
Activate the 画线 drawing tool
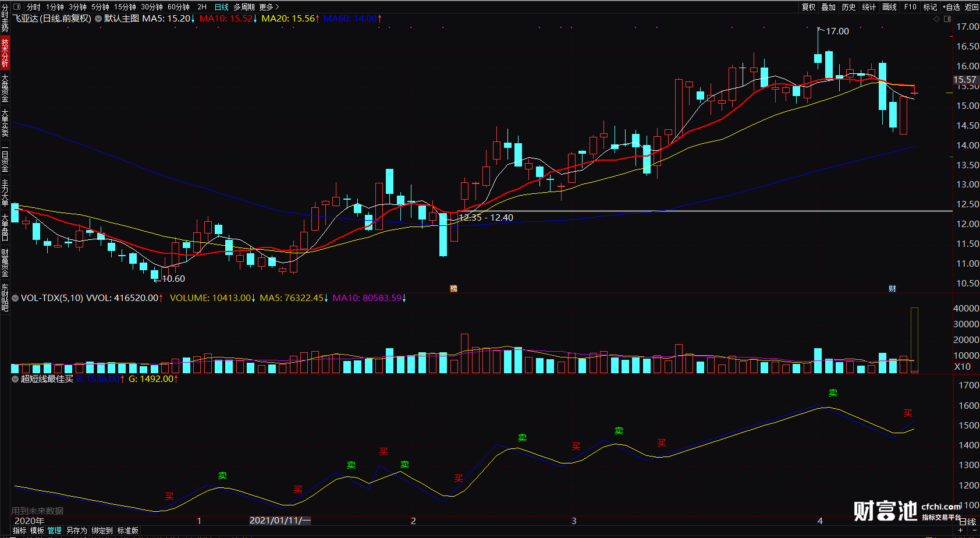tap(889, 7)
